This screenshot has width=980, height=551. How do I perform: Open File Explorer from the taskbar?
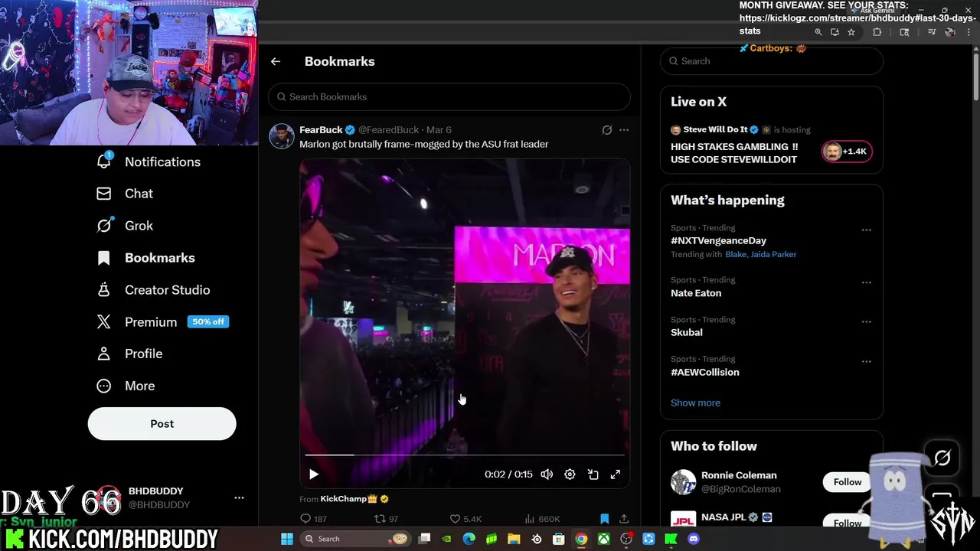514,539
